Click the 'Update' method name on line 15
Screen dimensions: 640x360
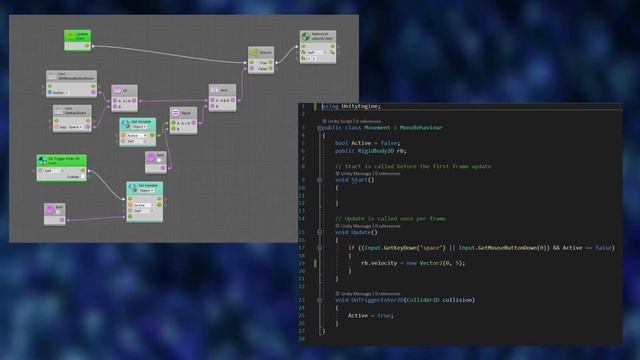(x=361, y=232)
